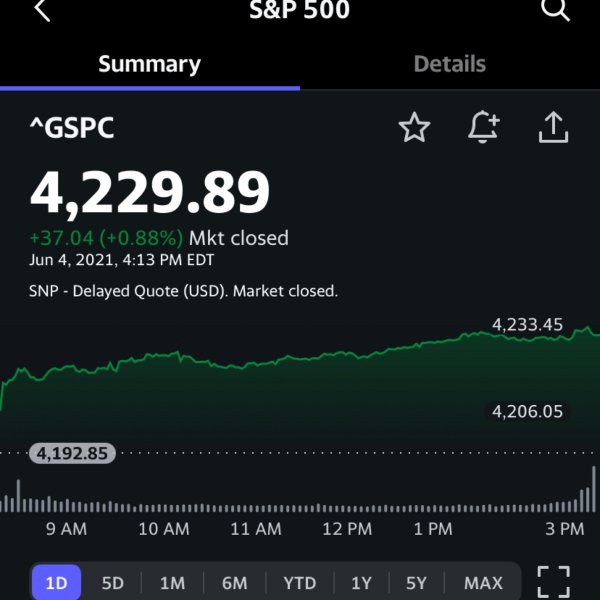This screenshot has width=600, height=600.
Task: Select the MAX chart range
Action: click(x=483, y=583)
